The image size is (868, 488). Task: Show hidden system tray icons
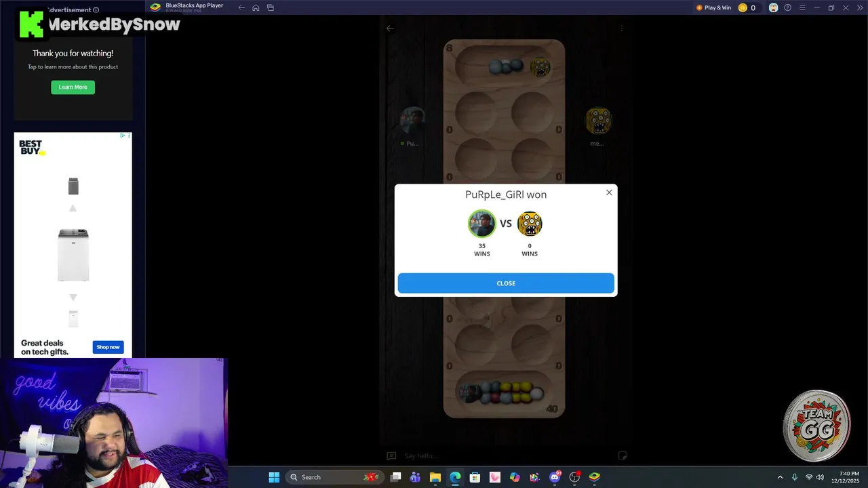pyautogui.click(x=780, y=477)
